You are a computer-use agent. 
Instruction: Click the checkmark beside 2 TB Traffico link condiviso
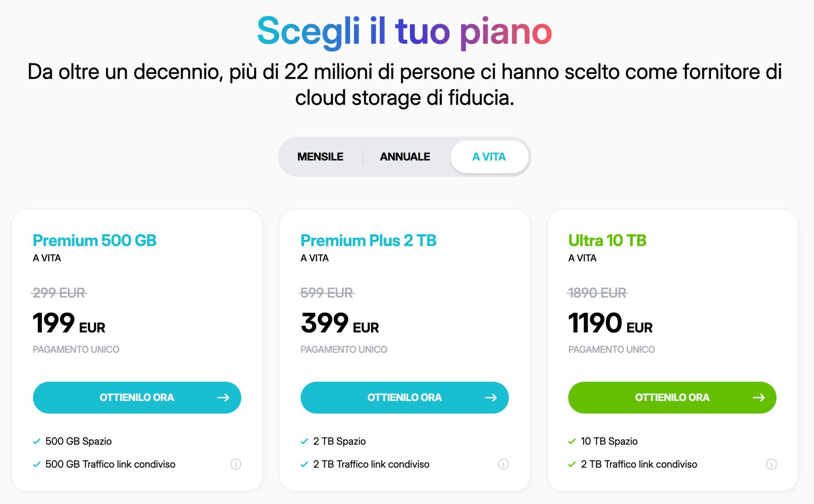[x=304, y=464]
